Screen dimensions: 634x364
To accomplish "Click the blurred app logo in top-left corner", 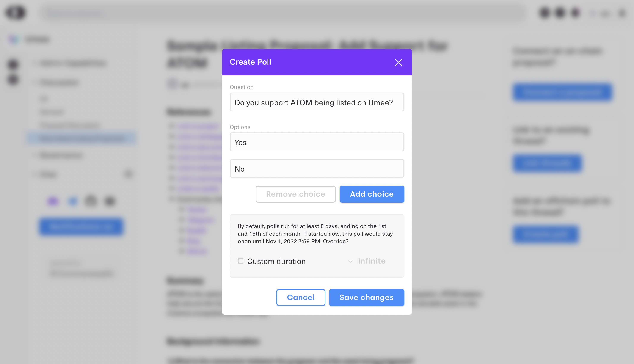I will (16, 13).
